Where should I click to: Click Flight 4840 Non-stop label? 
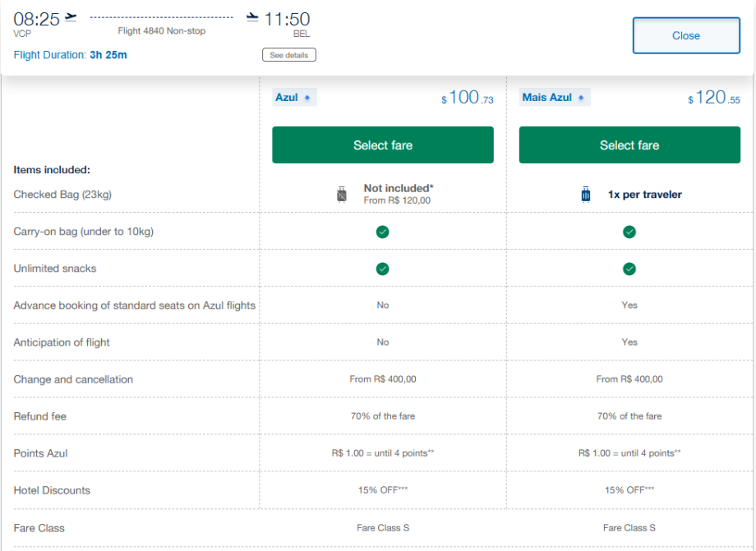pos(161,31)
